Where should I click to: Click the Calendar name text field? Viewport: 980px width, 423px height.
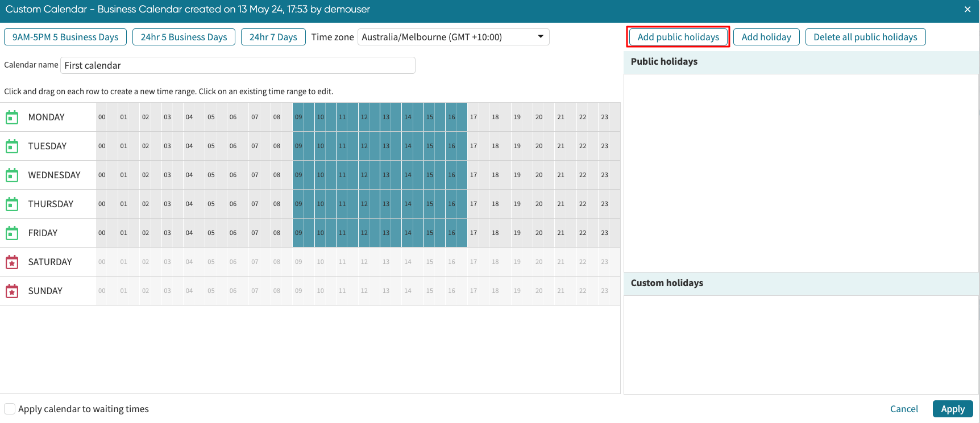tap(238, 65)
